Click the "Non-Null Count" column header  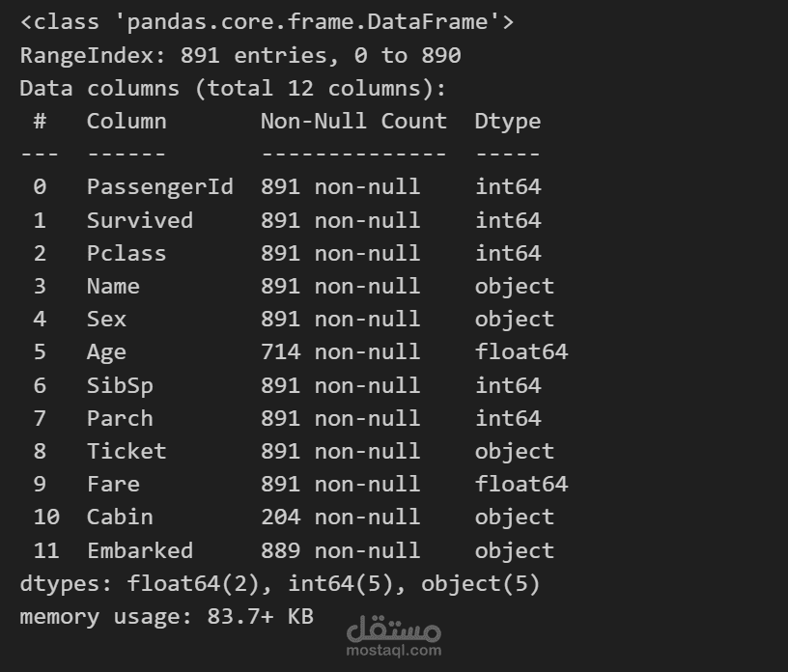tap(353, 121)
